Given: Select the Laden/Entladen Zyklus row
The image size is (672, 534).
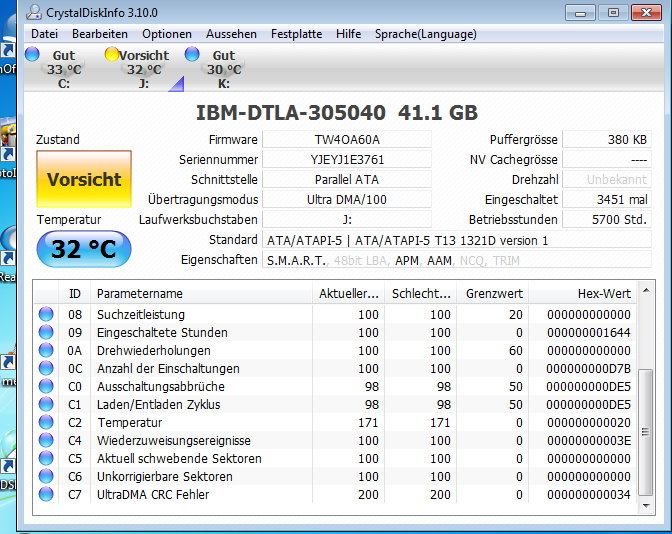Looking at the screenshot, I should [x=335, y=405].
